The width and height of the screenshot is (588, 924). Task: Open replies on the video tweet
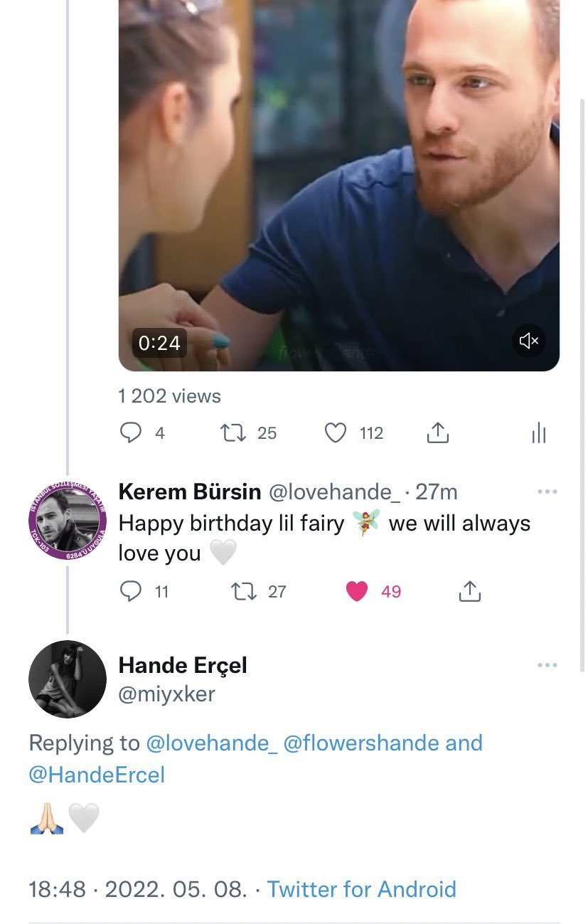coord(131,432)
